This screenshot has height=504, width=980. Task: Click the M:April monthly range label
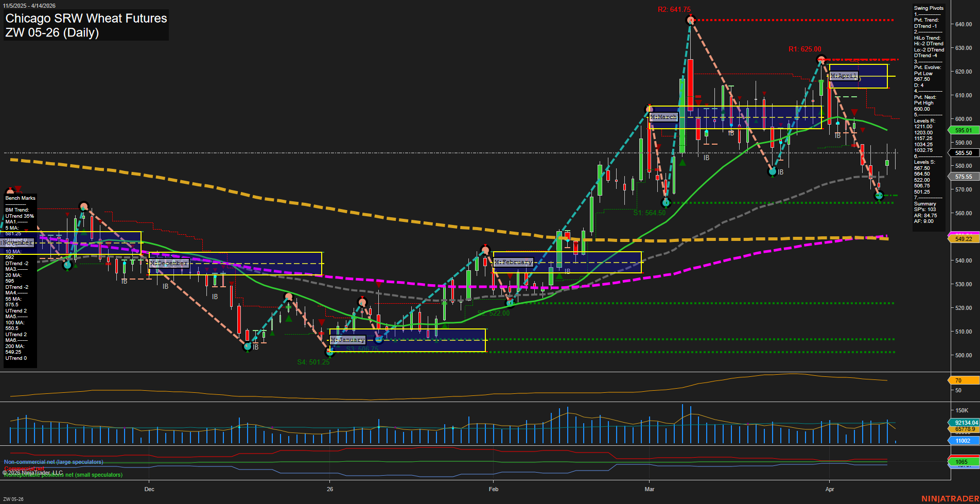(844, 76)
